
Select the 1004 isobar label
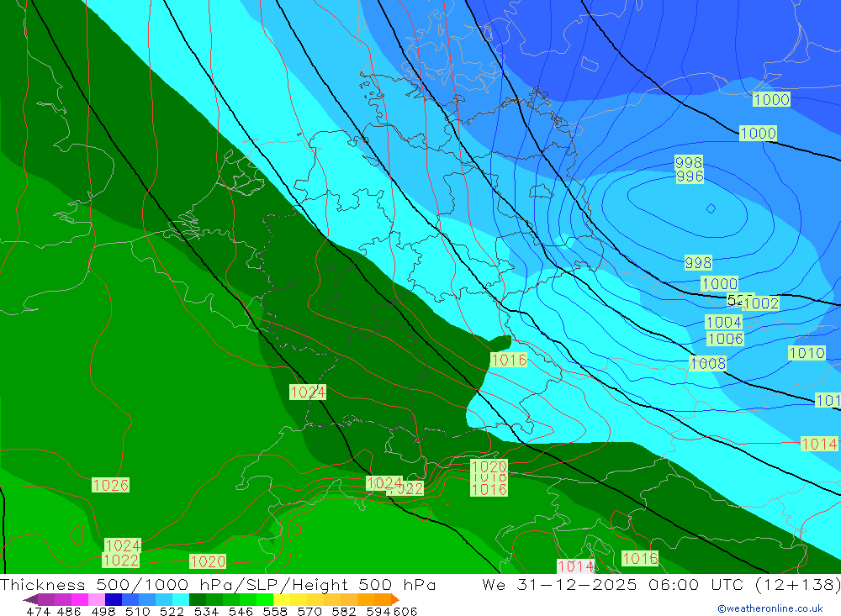pos(724,322)
